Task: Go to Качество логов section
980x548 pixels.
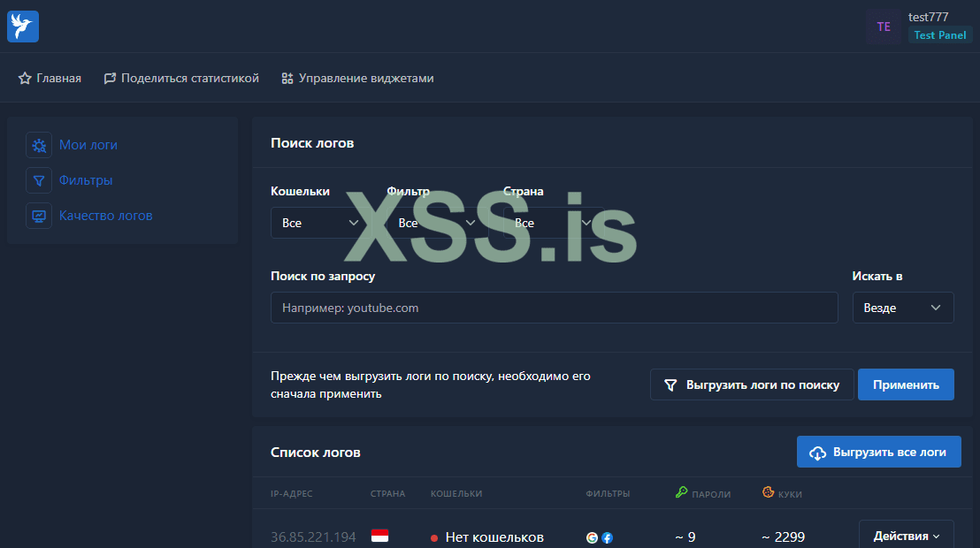Action: [105, 216]
